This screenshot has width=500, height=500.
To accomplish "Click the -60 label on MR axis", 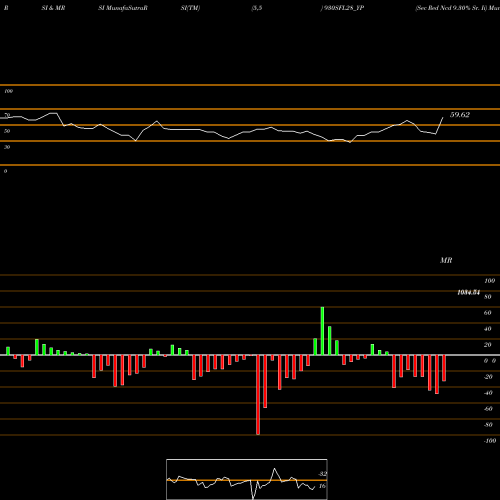I will (x=488, y=409).
